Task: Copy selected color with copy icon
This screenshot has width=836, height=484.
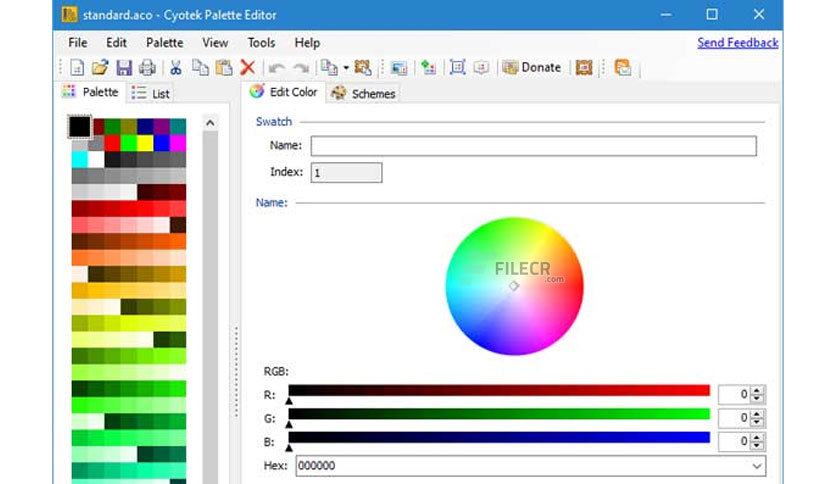Action: pos(200,68)
